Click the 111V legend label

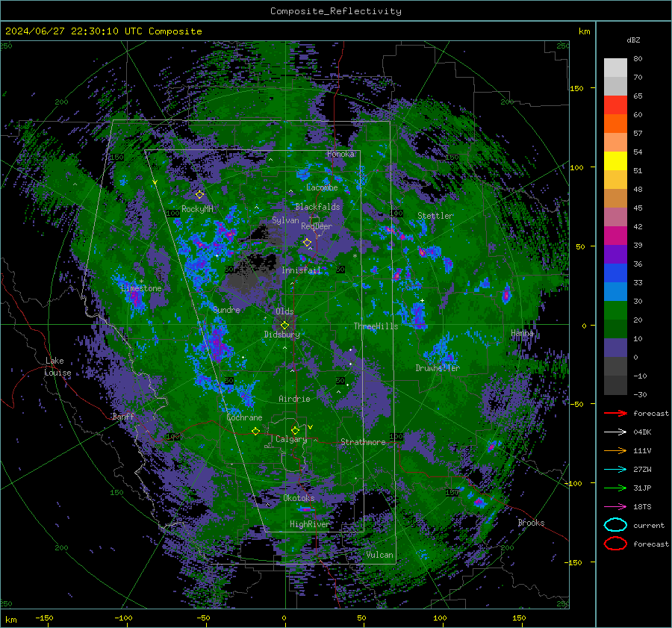tap(642, 450)
